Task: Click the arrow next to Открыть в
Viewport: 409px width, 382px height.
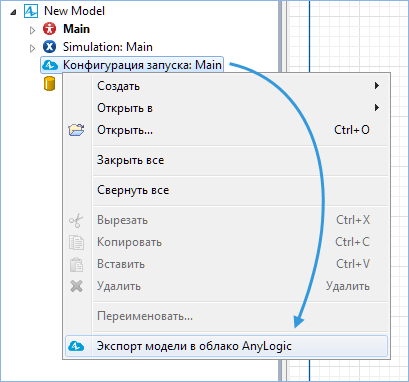Action: (x=377, y=108)
